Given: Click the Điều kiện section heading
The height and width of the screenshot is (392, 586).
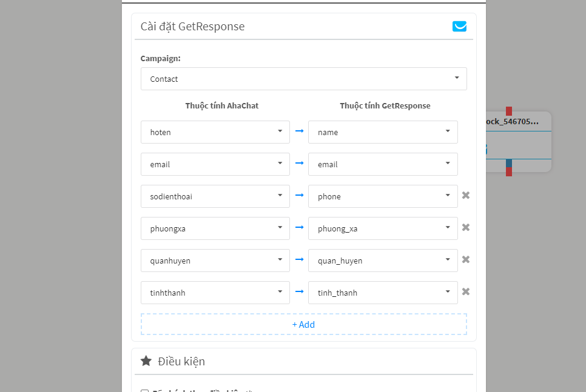Looking at the screenshot, I should (181, 361).
